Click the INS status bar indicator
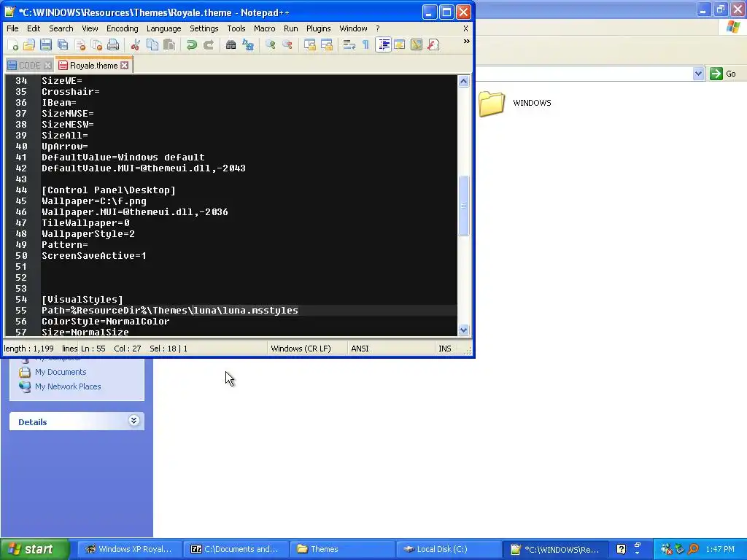Screen dimensions: 747x560 (444, 349)
